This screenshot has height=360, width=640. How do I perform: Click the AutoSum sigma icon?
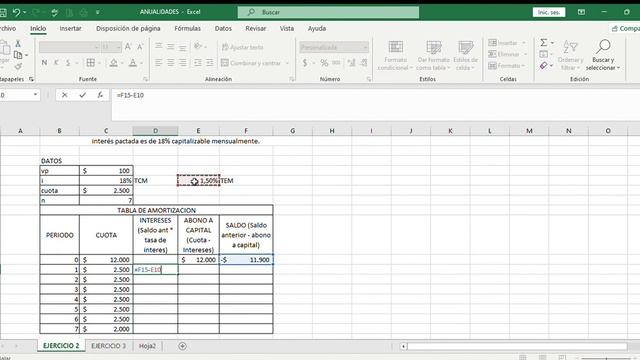pos(544,42)
